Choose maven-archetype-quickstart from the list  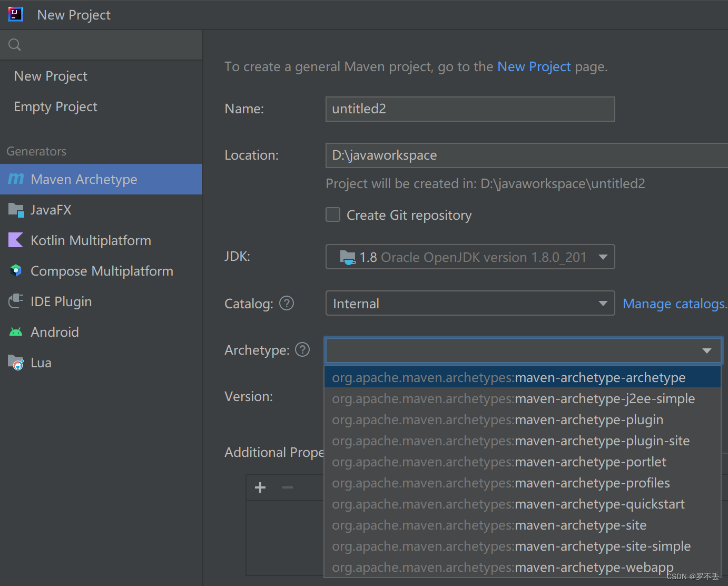[523, 504]
